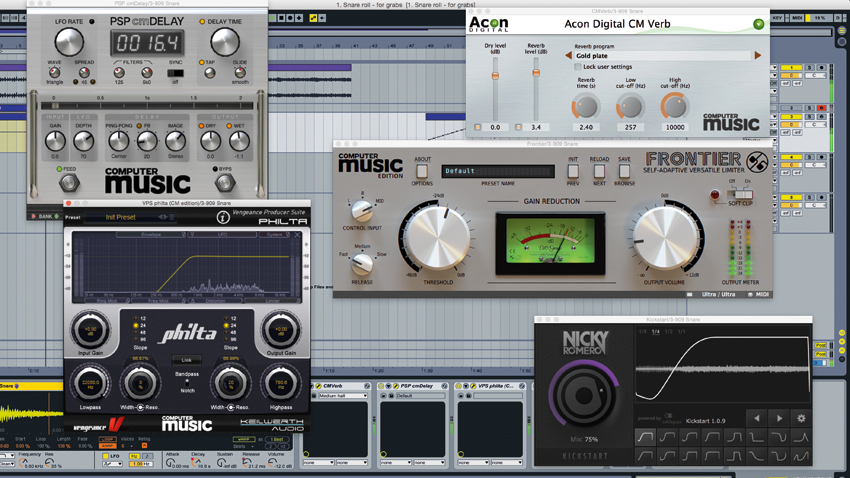Select slope 12 for Philta lowpass side
Image resolution: width=850 pixels, height=478 pixels.
point(136,319)
